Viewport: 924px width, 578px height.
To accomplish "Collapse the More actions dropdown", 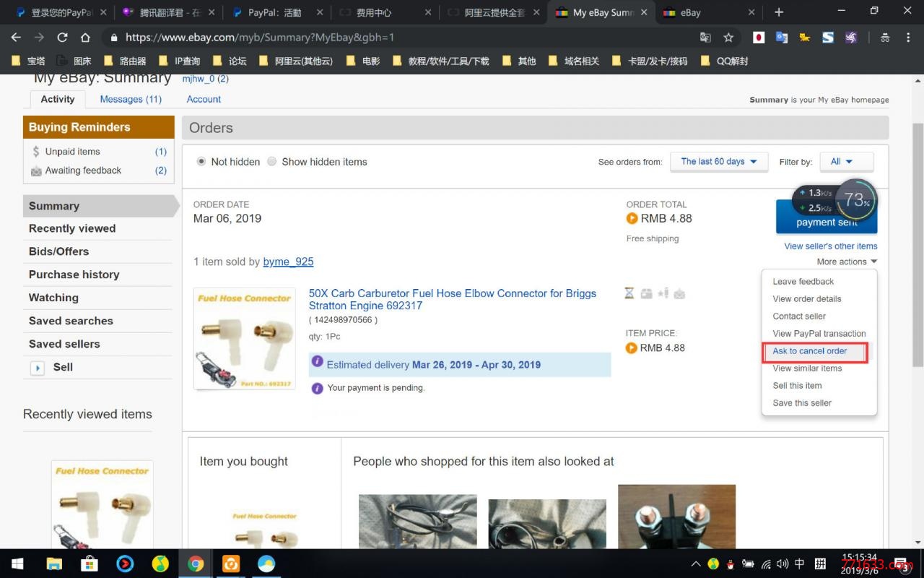I will click(x=847, y=262).
